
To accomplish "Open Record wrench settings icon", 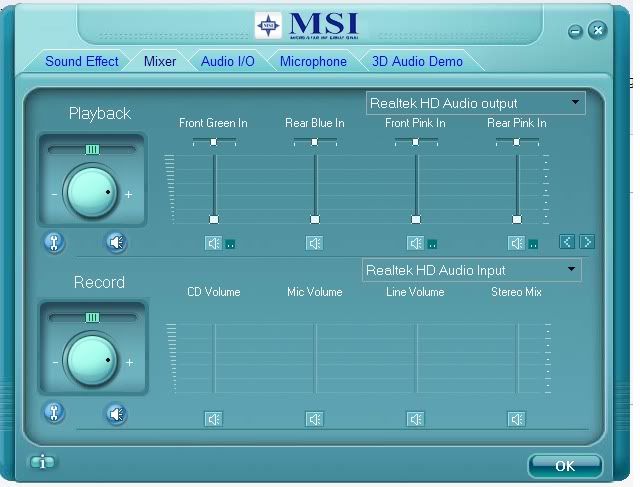I will pyautogui.click(x=54, y=412).
